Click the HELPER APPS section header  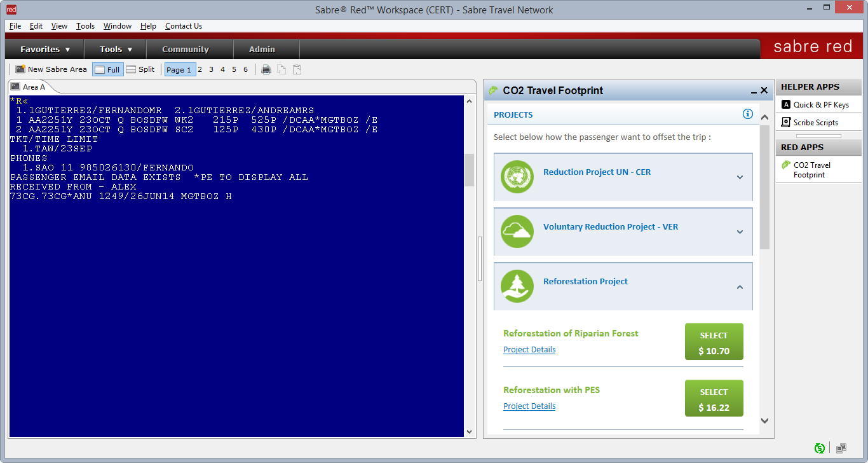818,87
